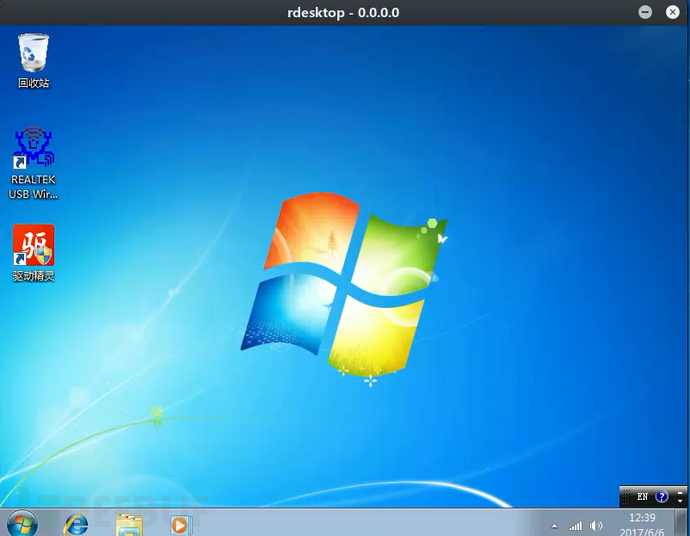Click the date 2017/6/6 in tray
This screenshot has width=690, height=536.
tap(642, 532)
